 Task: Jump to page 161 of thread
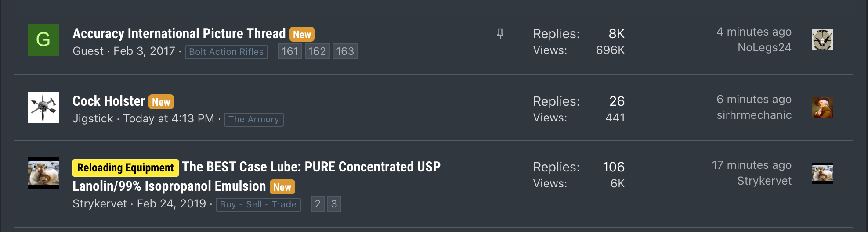tap(289, 51)
